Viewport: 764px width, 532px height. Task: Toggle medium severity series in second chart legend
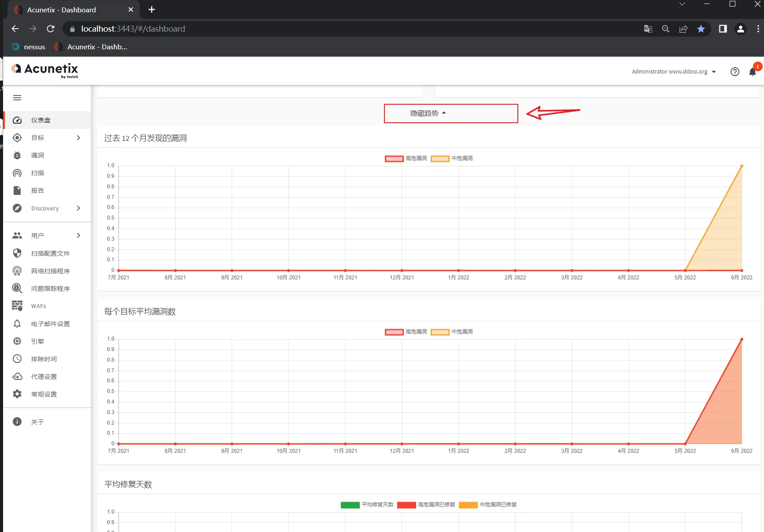440,332
